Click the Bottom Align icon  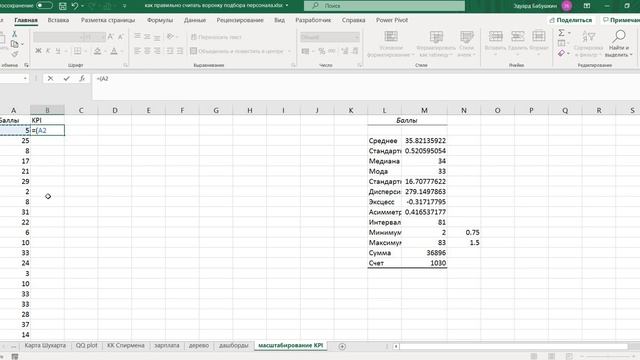click(157, 37)
